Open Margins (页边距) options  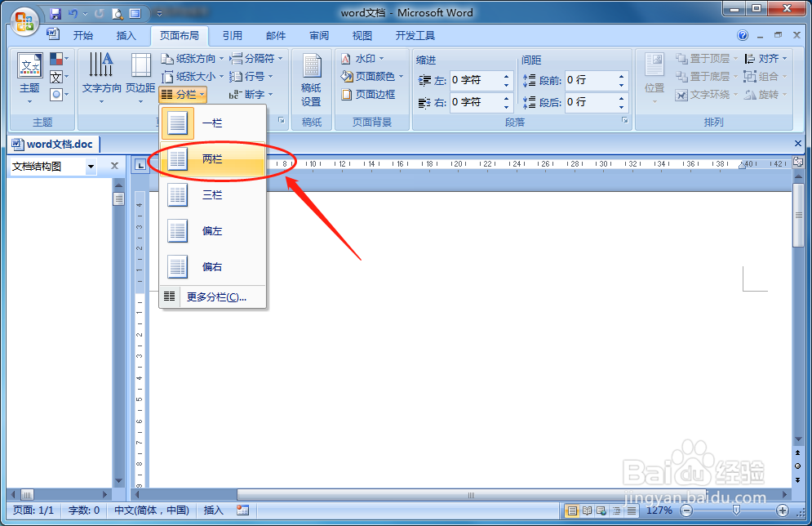[x=140, y=78]
